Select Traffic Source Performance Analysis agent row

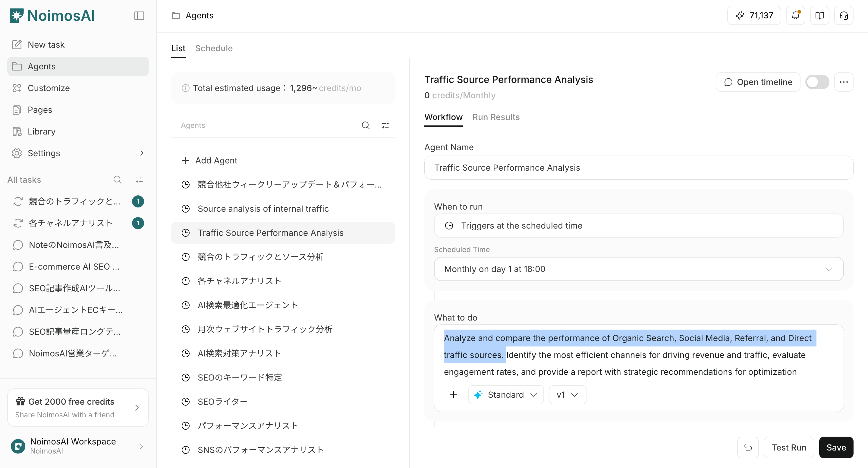(283, 233)
